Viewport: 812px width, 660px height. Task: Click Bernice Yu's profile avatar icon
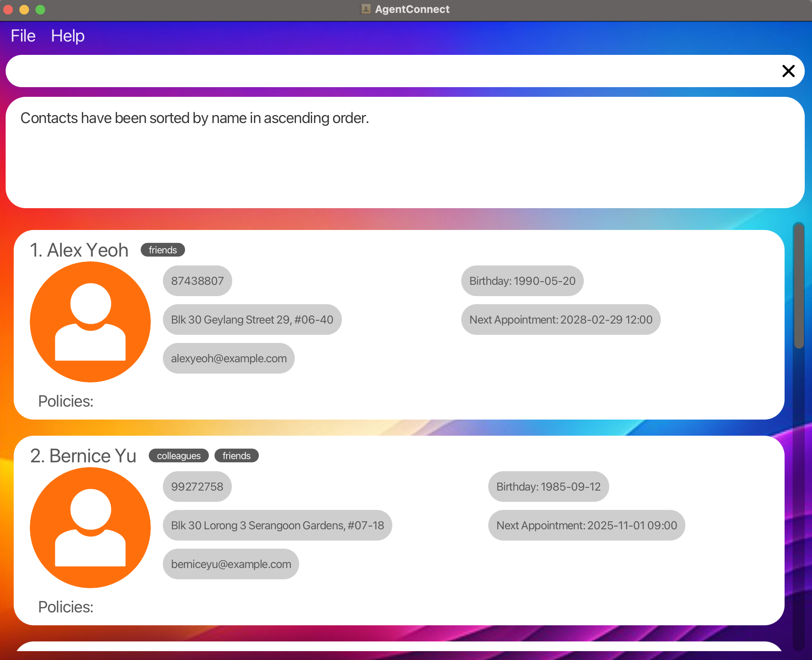pyautogui.click(x=90, y=528)
